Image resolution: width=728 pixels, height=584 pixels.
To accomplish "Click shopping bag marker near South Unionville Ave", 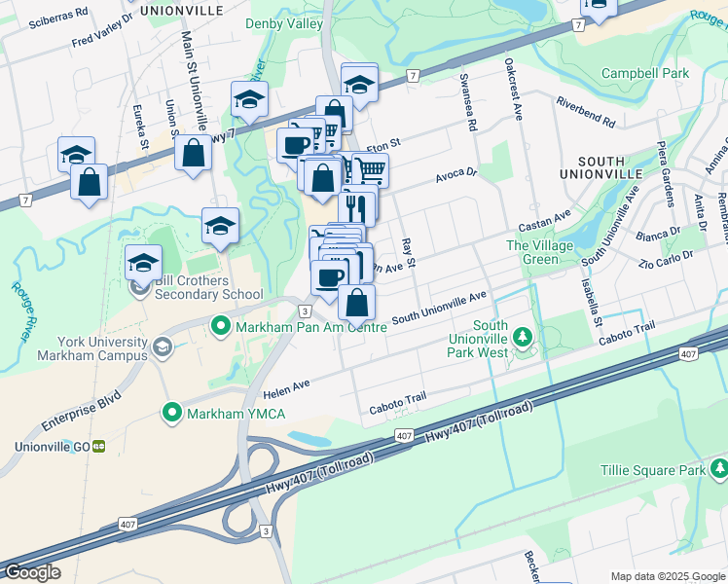I will click(x=356, y=303).
